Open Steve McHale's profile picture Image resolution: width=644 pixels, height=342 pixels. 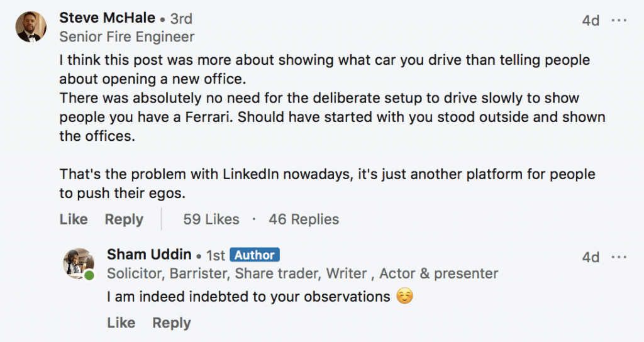(x=31, y=26)
